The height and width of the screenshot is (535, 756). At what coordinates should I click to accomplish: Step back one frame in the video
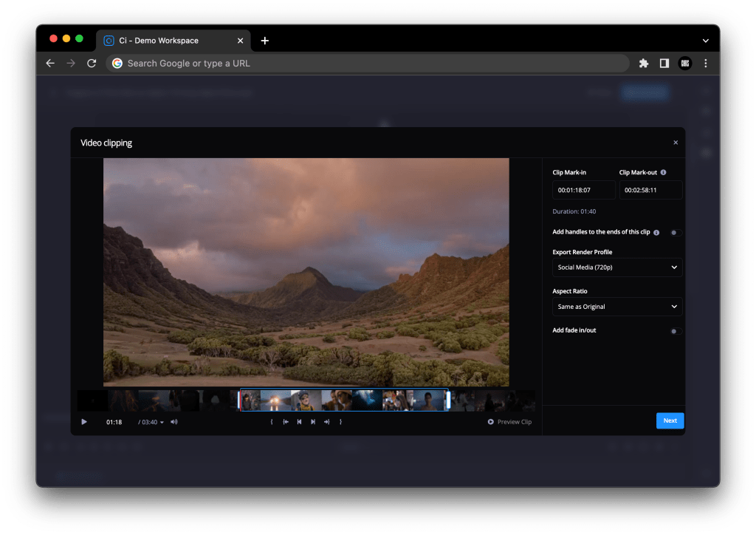299,422
